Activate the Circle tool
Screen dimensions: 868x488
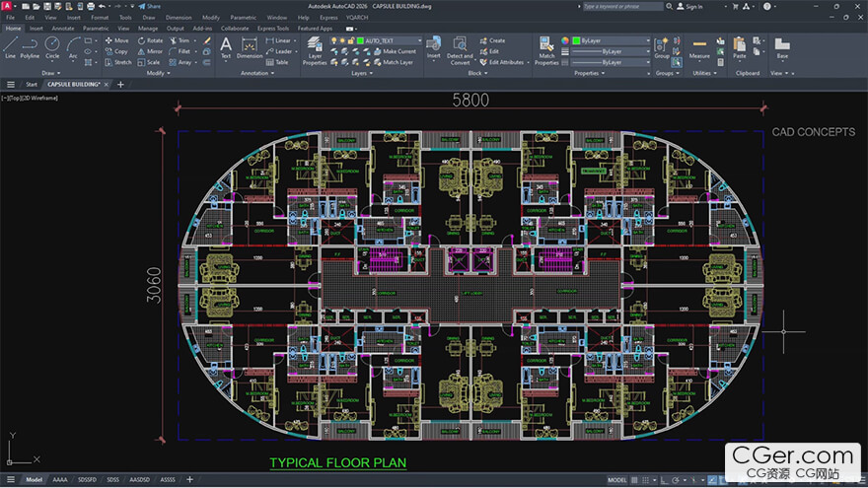tap(52, 47)
